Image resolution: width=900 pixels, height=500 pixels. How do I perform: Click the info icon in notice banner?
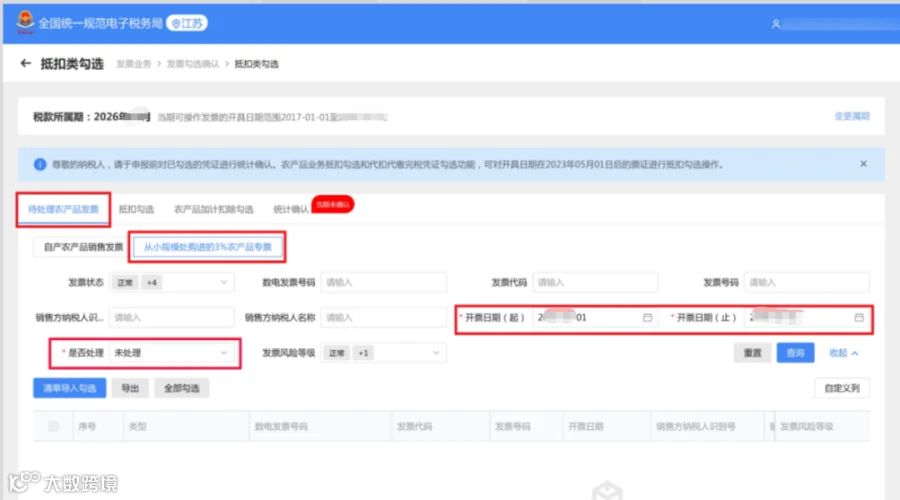pyautogui.click(x=40, y=165)
